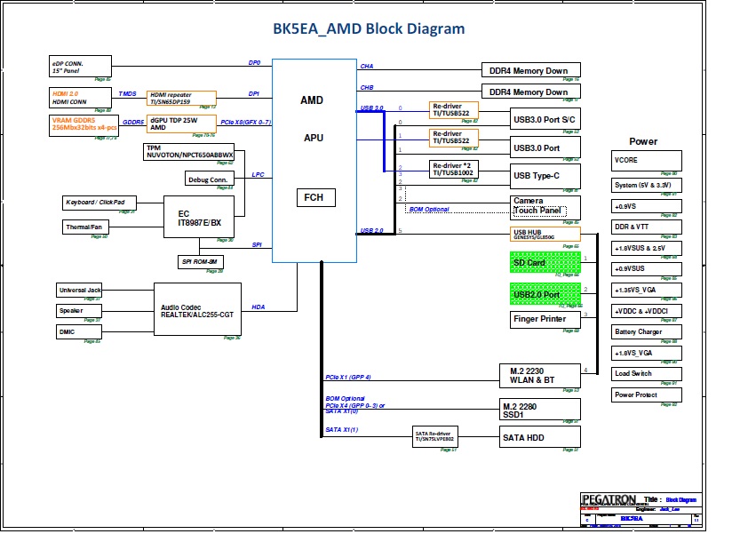Screen dimensions: 756x534
Task: Click the Debug Conn. block
Action: [210, 179]
